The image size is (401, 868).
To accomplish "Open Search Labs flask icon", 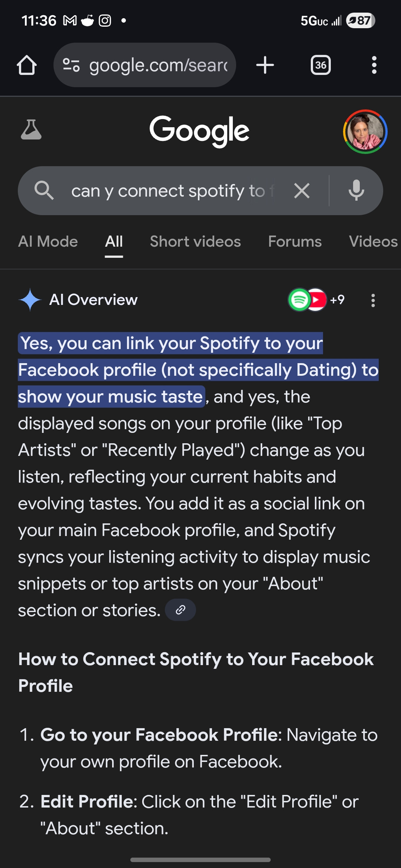I will click(31, 130).
